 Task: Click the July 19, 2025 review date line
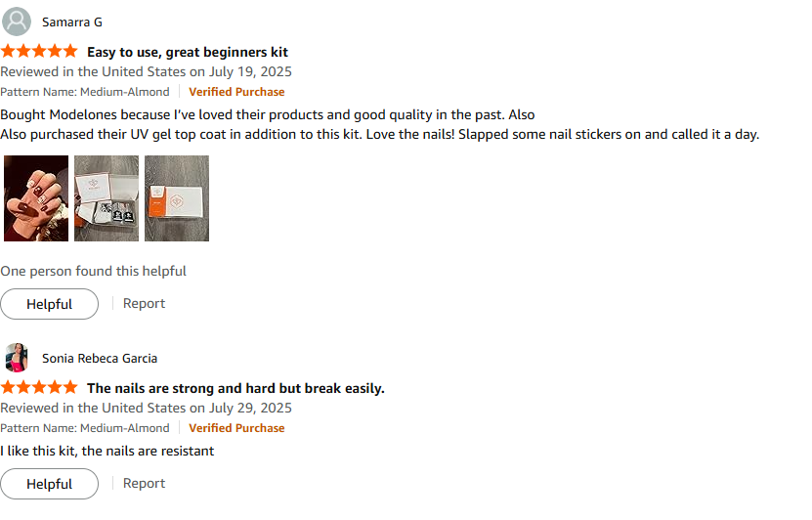click(146, 71)
